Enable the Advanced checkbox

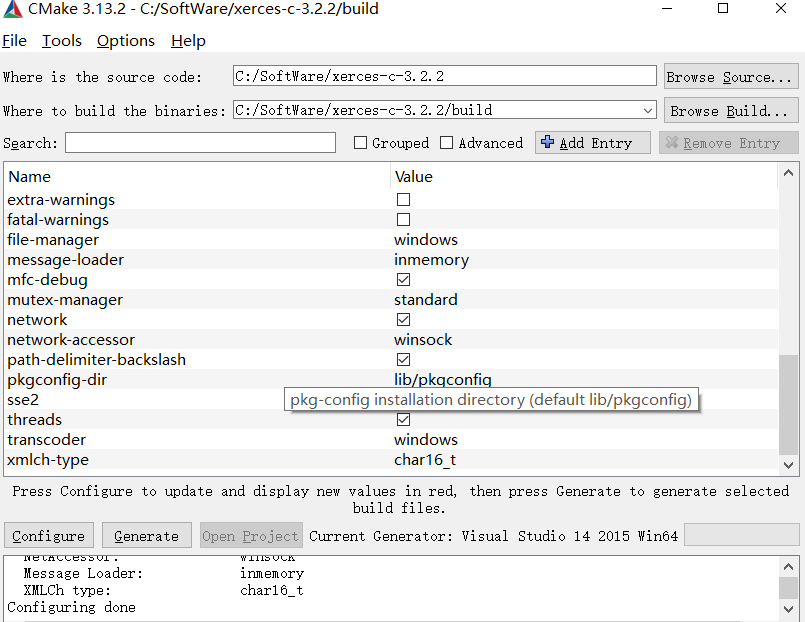pyautogui.click(x=446, y=142)
